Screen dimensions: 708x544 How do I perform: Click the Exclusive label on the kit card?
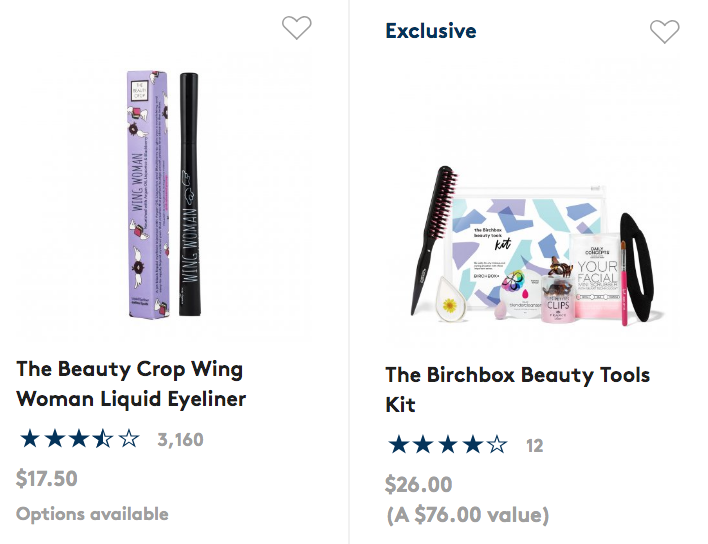click(430, 31)
